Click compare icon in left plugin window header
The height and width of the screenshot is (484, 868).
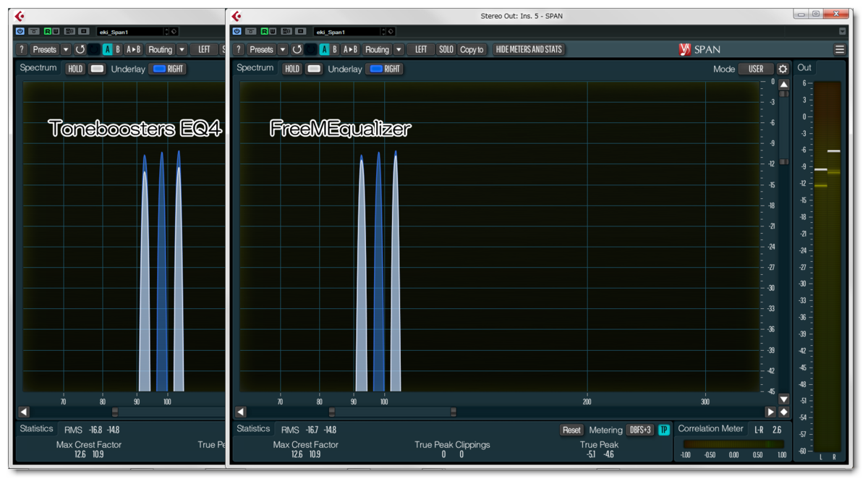point(69,32)
